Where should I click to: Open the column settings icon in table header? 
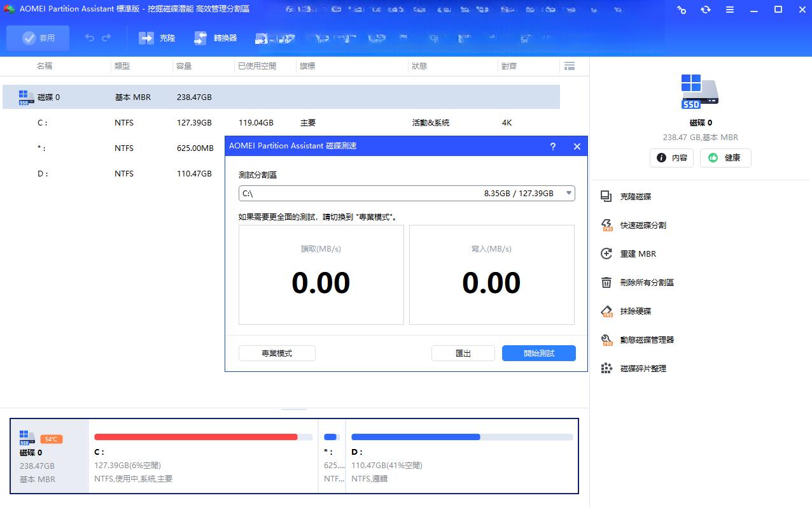pos(570,66)
